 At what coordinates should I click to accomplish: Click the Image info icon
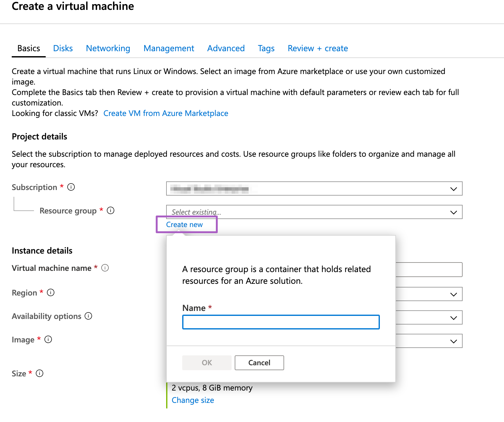pos(48,340)
